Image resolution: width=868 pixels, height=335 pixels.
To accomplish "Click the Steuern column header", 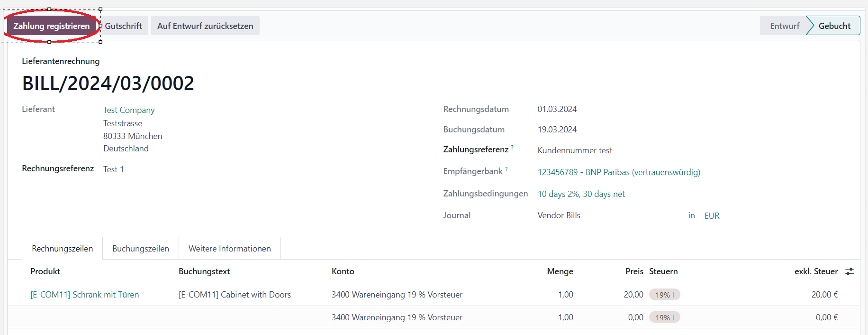I will pos(663,271).
